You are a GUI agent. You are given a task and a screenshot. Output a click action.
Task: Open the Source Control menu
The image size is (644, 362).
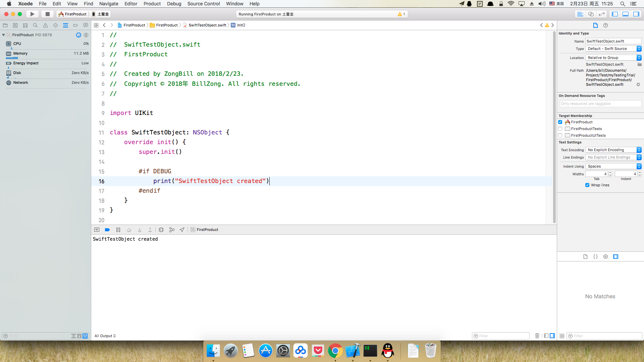(203, 4)
